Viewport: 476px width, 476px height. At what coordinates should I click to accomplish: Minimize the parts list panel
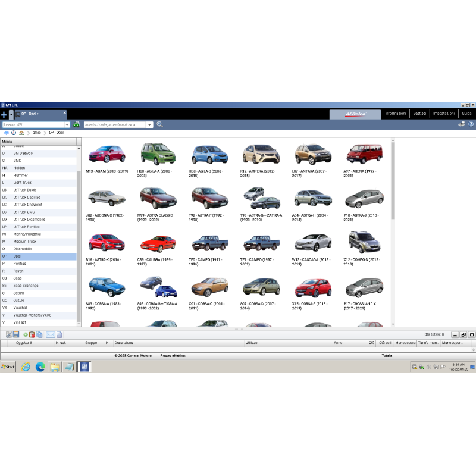tap(455, 334)
